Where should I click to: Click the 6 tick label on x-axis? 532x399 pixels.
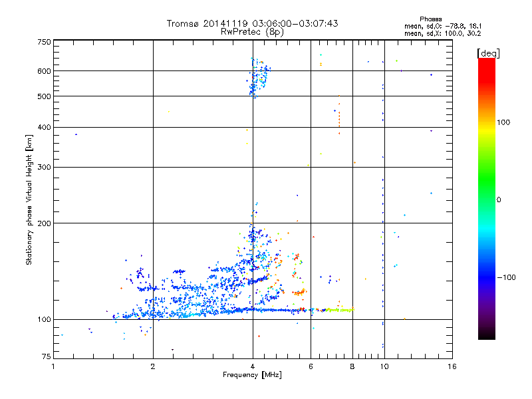tap(311, 366)
